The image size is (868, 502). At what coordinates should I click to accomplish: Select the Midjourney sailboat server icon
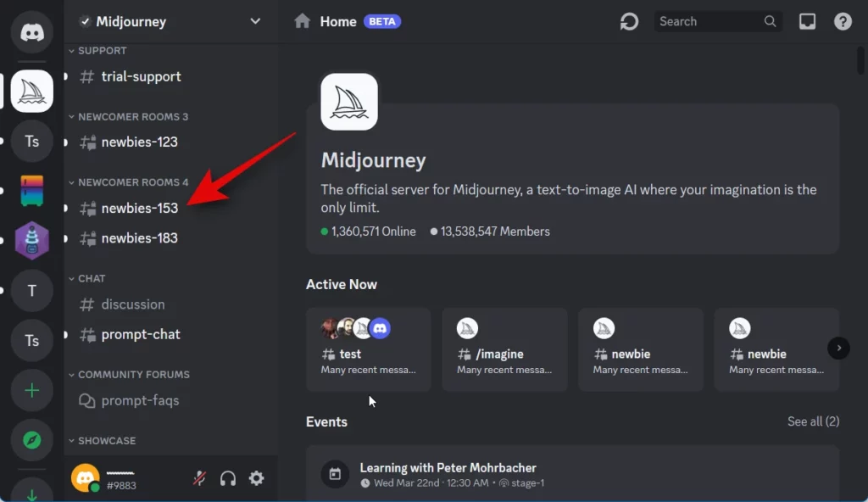click(32, 92)
